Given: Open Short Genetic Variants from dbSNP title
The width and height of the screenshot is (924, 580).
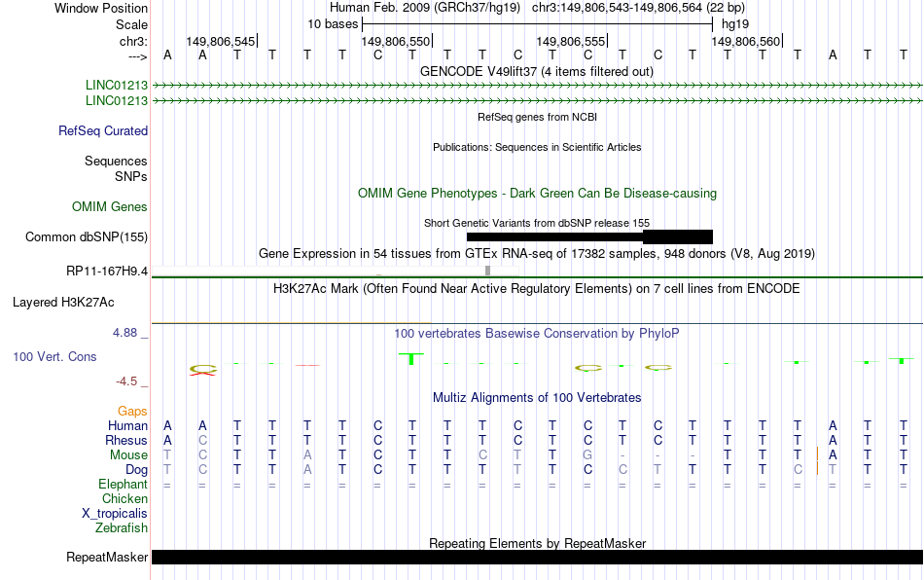Looking at the screenshot, I should (x=537, y=224).
